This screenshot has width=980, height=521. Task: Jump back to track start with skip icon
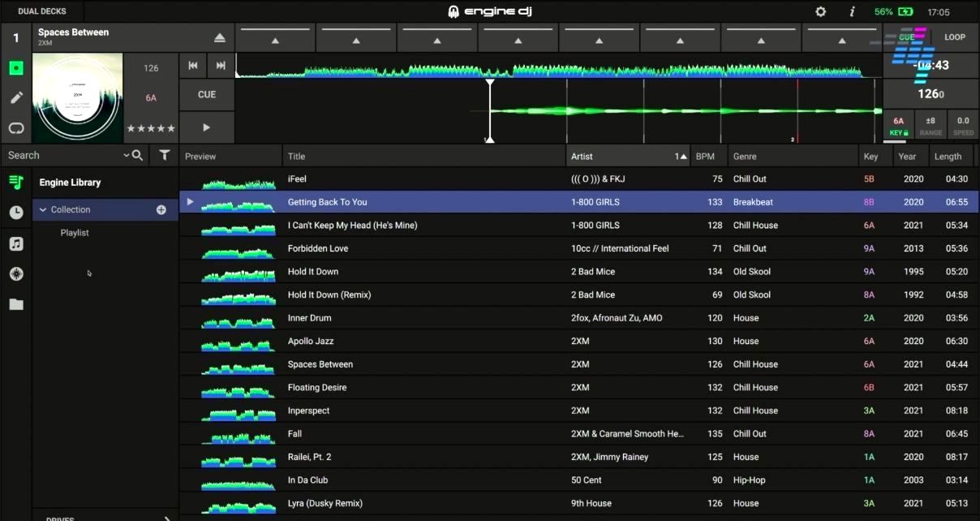tap(192, 66)
